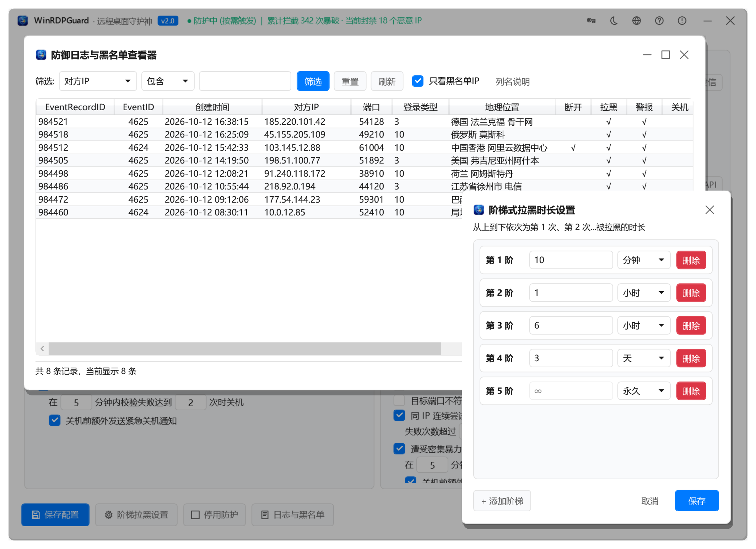Sort by 对方IP column header
This screenshot has height=549, width=756.
pyautogui.click(x=307, y=107)
